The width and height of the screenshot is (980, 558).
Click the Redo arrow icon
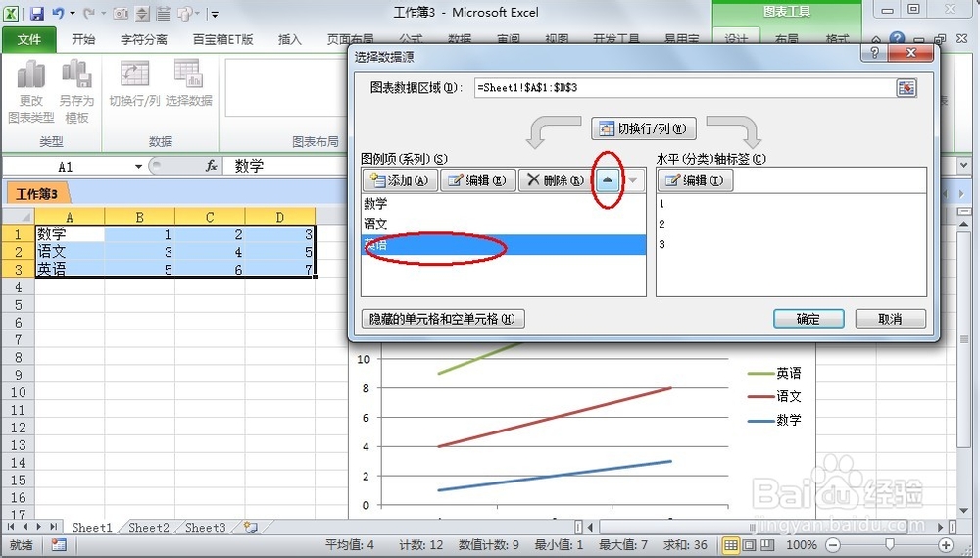89,13
